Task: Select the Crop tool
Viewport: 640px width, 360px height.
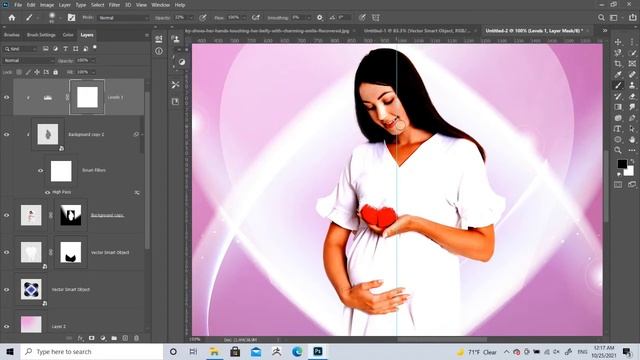Action: [x=618, y=64]
